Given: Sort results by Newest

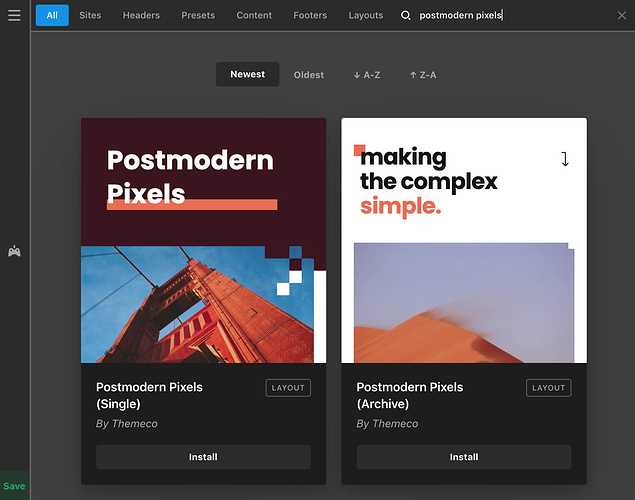Looking at the screenshot, I should 247,74.
